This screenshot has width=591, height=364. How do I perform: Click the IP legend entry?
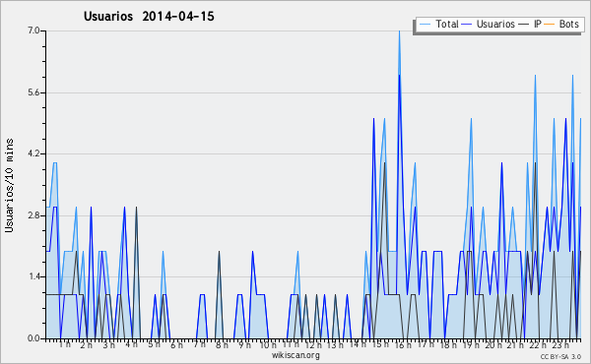tap(530, 24)
